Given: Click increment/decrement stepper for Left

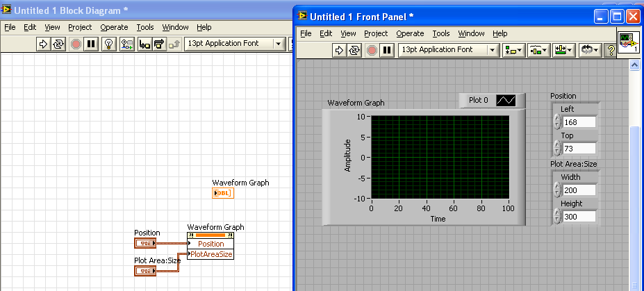Looking at the screenshot, I should tap(557, 122).
